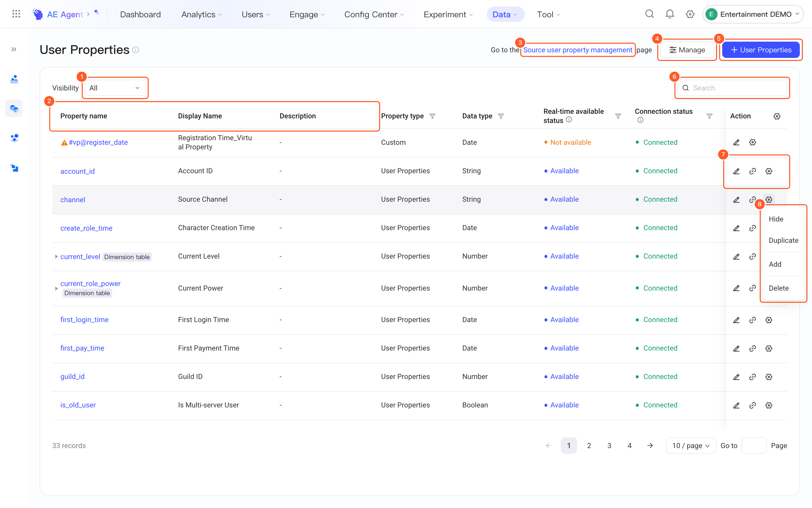Image resolution: width=812 pixels, height=508 pixels.
Task: Filter the Data type column
Action: pyautogui.click(x=501, y=116)
